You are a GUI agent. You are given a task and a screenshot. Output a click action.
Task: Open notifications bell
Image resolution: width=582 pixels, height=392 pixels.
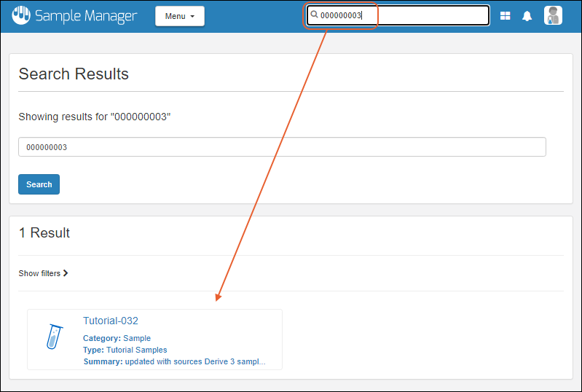point(527,16)
